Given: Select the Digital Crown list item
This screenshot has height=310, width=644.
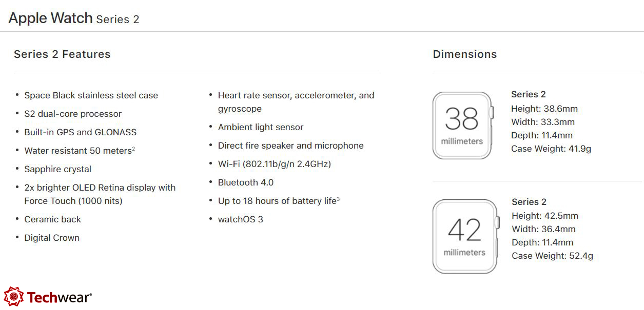Looking at the screenshot, I should (x=52, y=238).
